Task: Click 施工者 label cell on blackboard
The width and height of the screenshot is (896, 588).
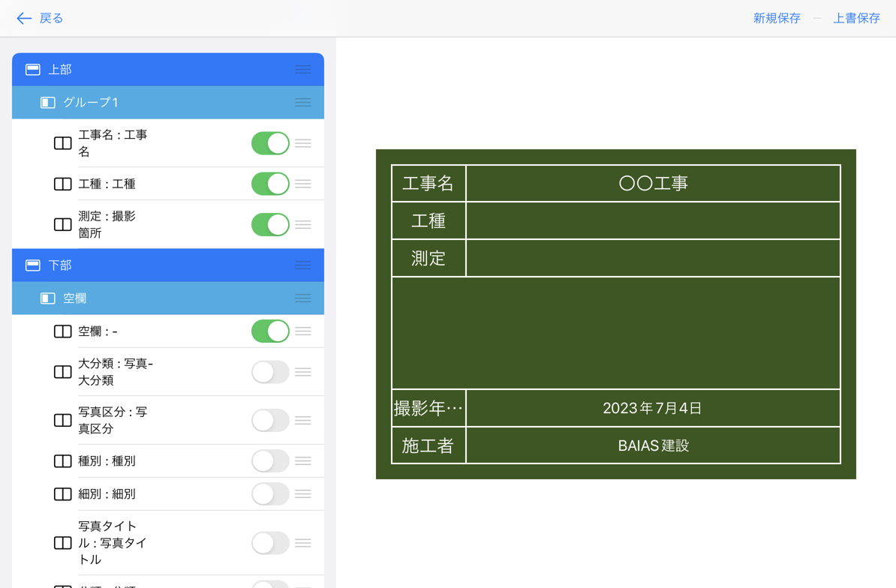Action: 428,445
